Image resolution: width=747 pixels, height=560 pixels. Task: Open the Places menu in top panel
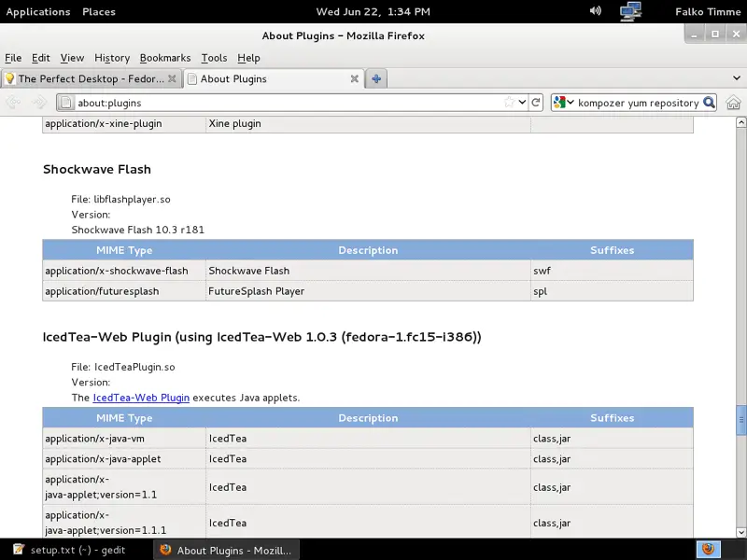(x=99, y=12)
